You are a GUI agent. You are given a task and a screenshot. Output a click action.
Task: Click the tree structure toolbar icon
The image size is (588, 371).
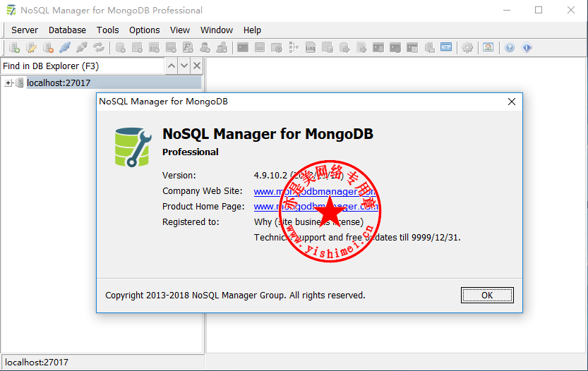click(x=294, y=47)
